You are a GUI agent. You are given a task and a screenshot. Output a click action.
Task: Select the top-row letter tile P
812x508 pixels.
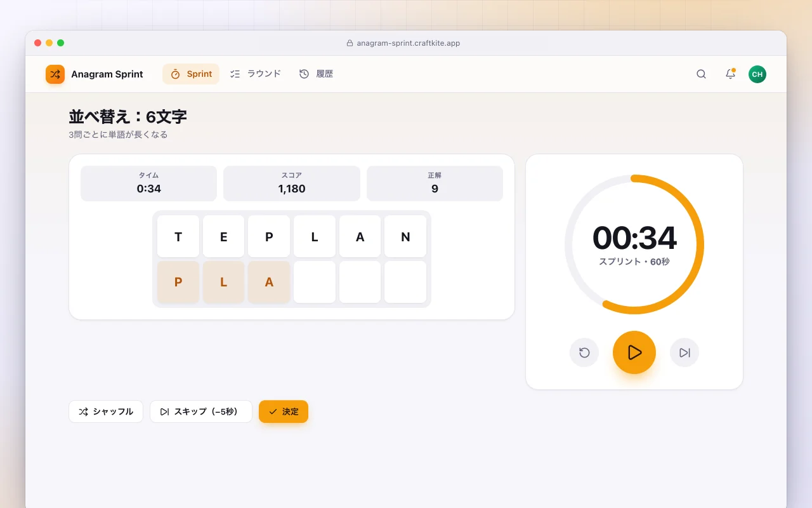click(269, 236)
